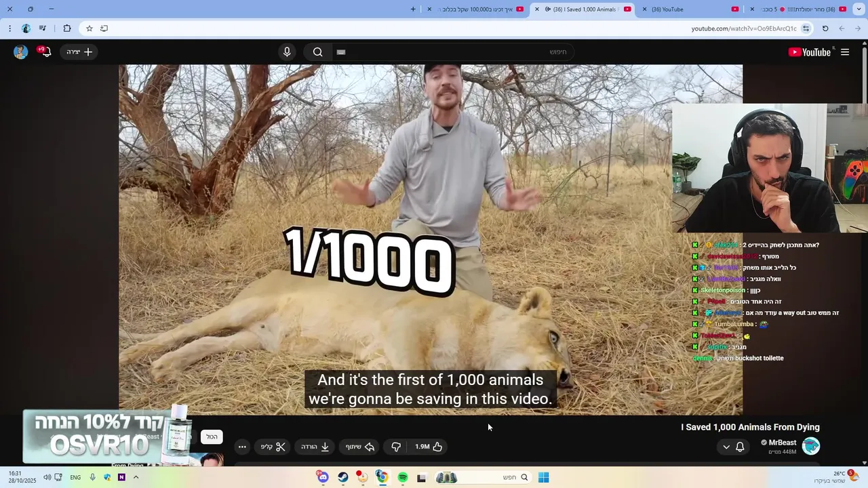This screenshot has height=488, width=868.
Task: Open Spotify from the taskbar
Action: (403, 477)
